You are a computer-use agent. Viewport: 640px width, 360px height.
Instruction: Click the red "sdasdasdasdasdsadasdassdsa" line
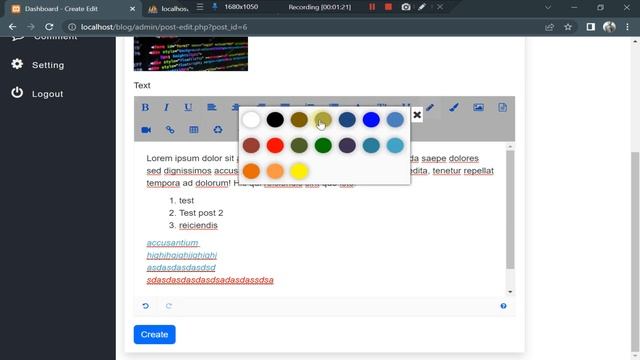pyautogui.click(x=210, y=280)
